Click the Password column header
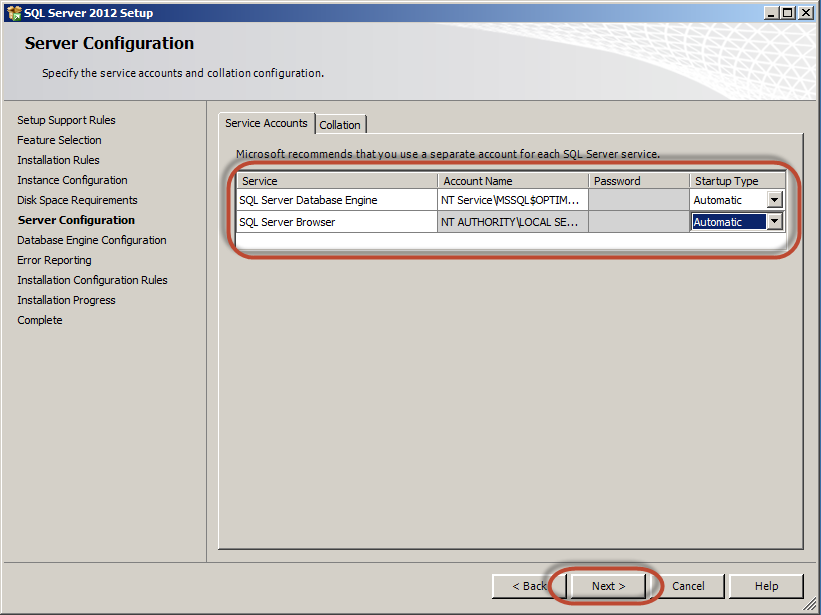 638,181
